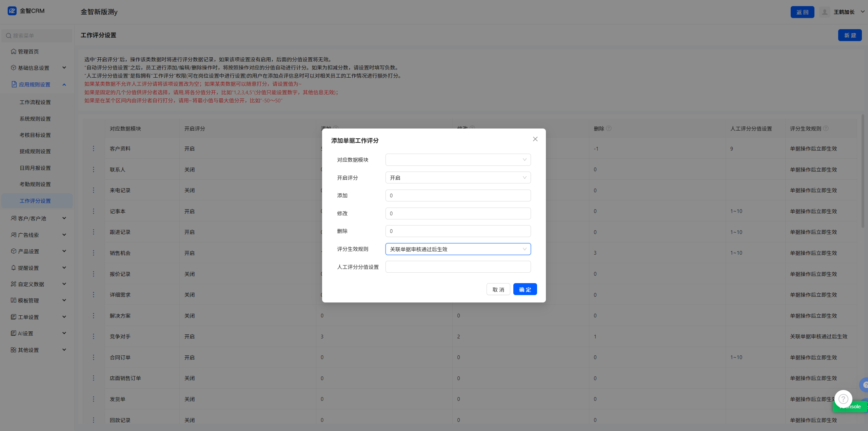Open 工作流程设置 in the sidebar

35,102
